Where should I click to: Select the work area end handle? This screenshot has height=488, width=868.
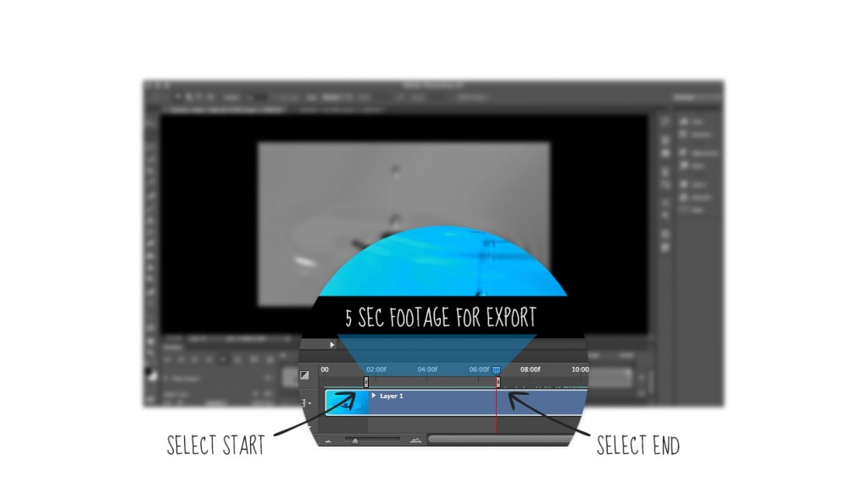click(x=498, y=382)
